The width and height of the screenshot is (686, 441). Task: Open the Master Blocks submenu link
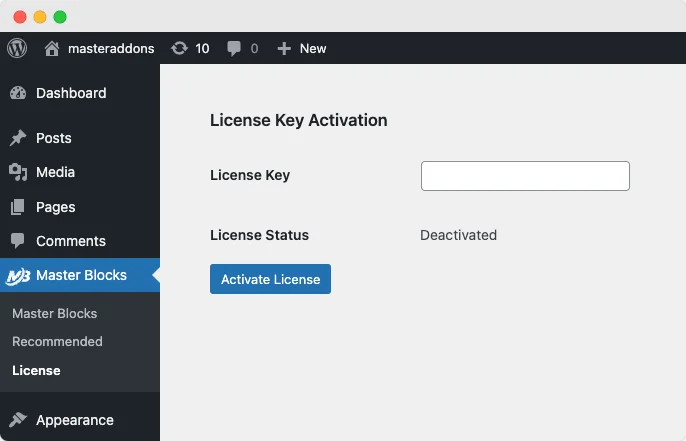click(x=55, y=313)
